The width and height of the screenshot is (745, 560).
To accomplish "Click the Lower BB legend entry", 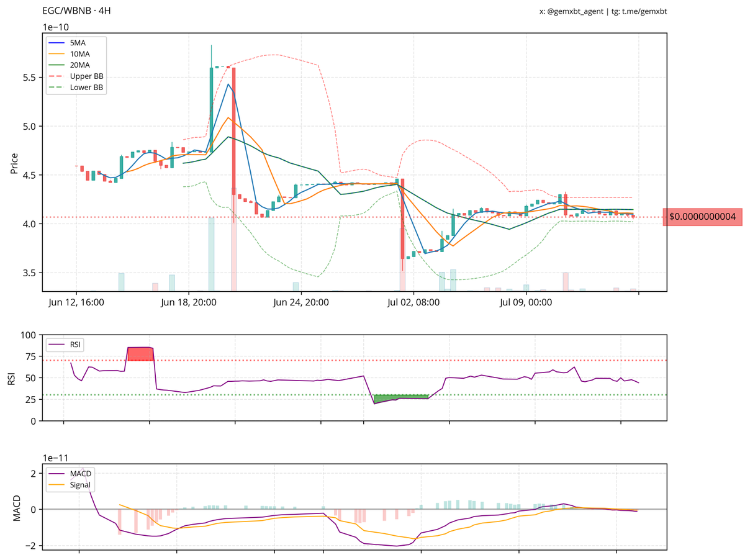I will coord(76,88).
